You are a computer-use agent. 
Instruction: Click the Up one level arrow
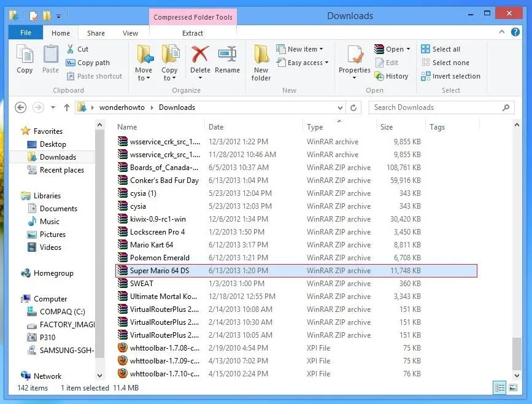(x=67, y=107)
